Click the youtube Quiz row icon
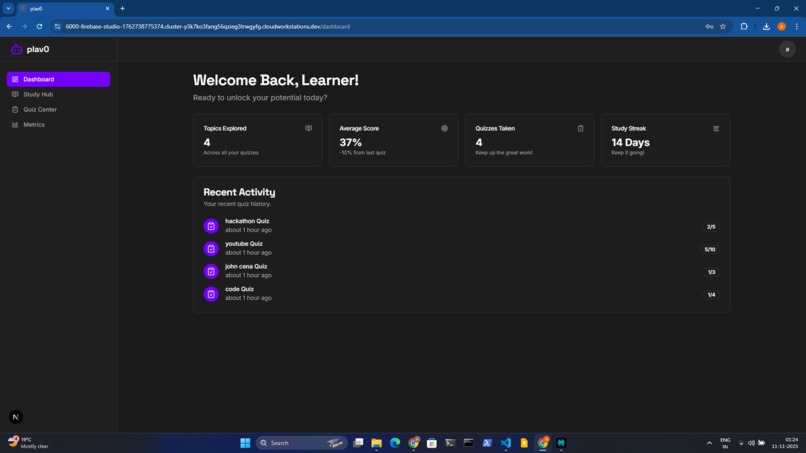 point(211,248)
